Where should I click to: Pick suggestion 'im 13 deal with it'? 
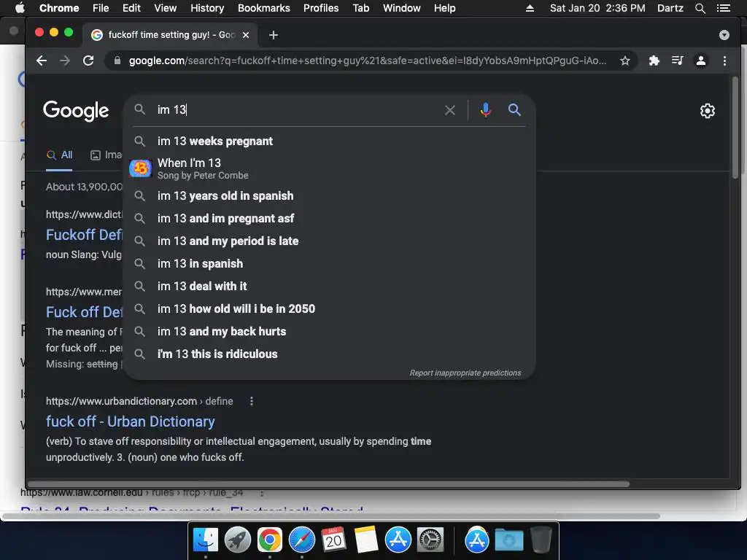click(x=329, y=286)
